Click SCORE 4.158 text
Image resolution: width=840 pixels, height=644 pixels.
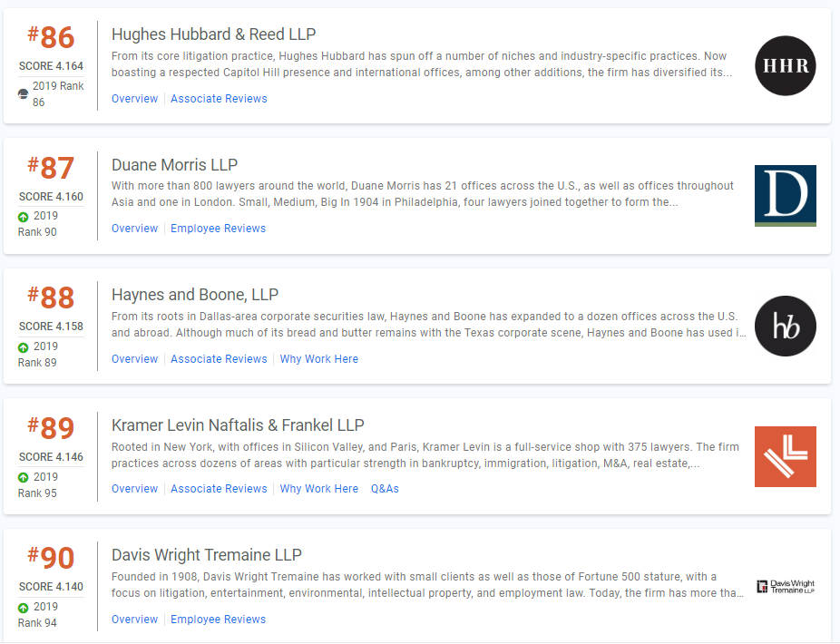pyautogui.click(x=51, y=327)
